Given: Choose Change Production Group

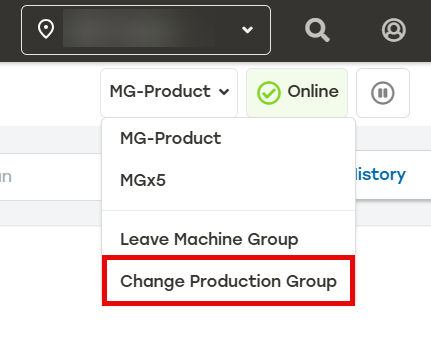Looking at the screenshot, I should (x=228, y=281).
